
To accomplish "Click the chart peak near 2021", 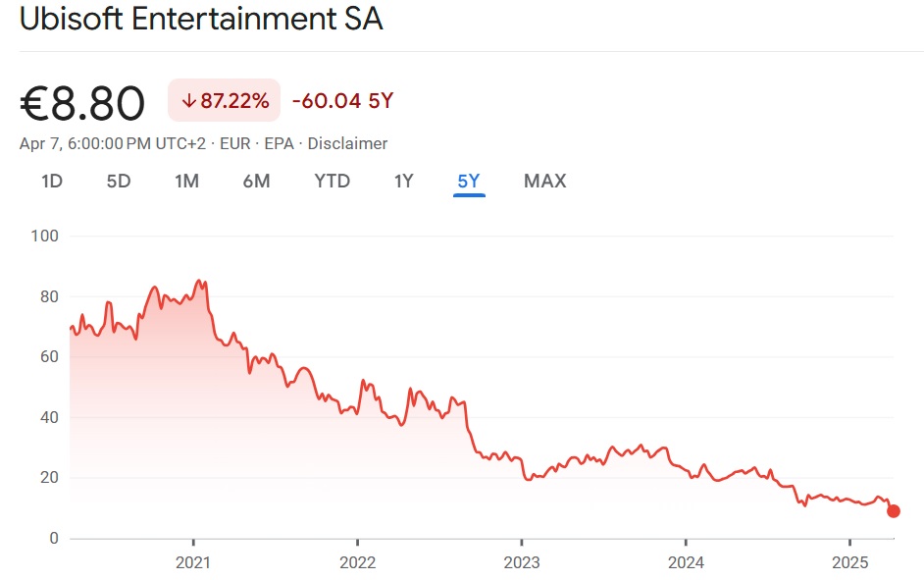I will [199, 281].
